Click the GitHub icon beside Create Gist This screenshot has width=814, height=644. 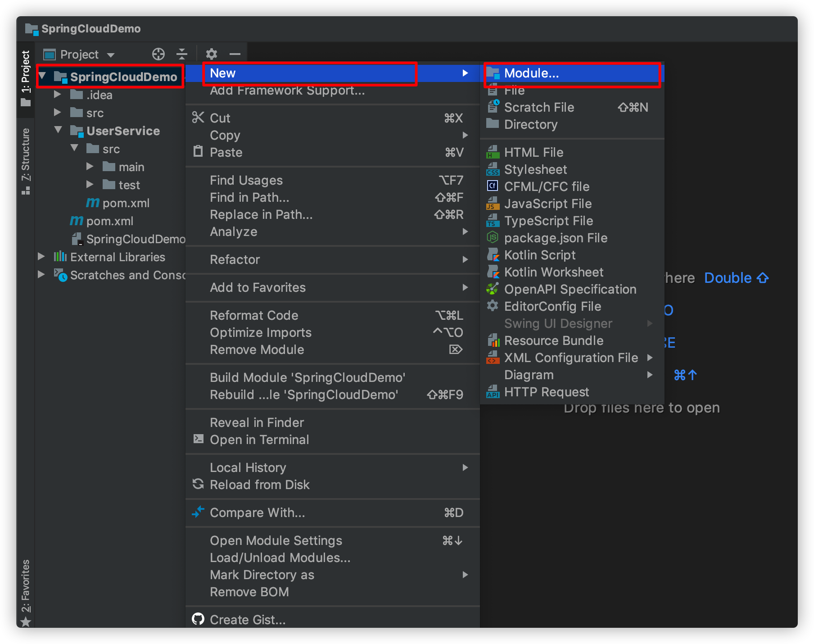(x=198, y=619)
